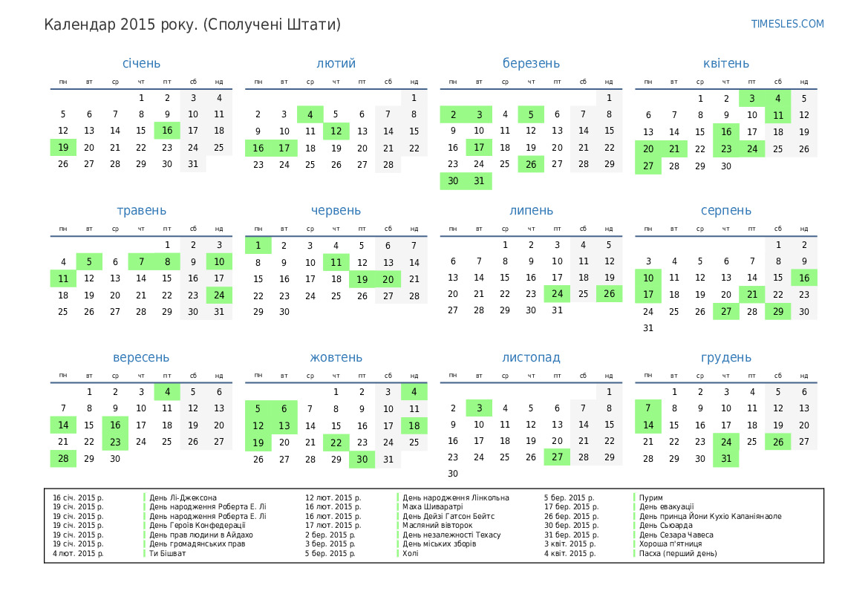
Task: Click the День Лі-Джексона holiday entry
Action: 183,497
